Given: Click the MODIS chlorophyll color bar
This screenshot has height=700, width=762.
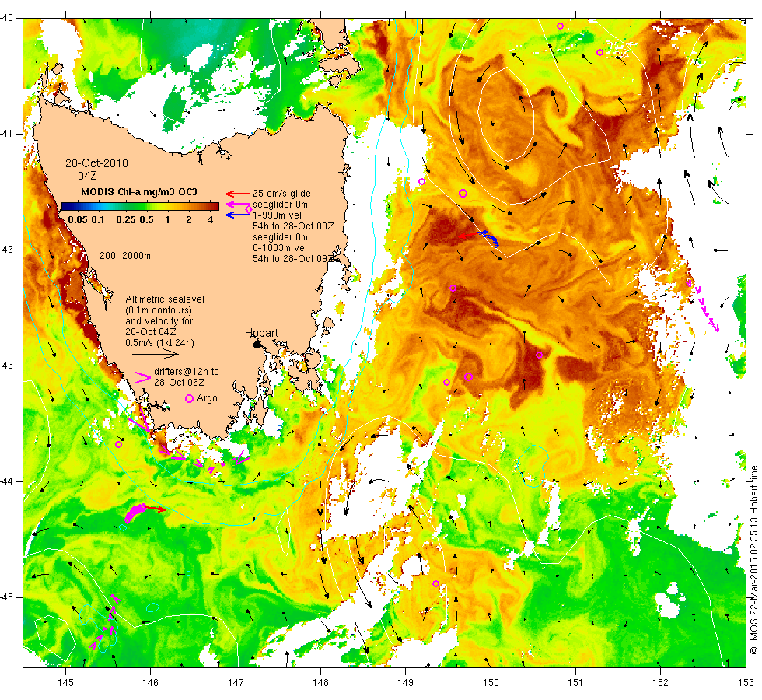Looking at the screenshot, I should point(140,207).
